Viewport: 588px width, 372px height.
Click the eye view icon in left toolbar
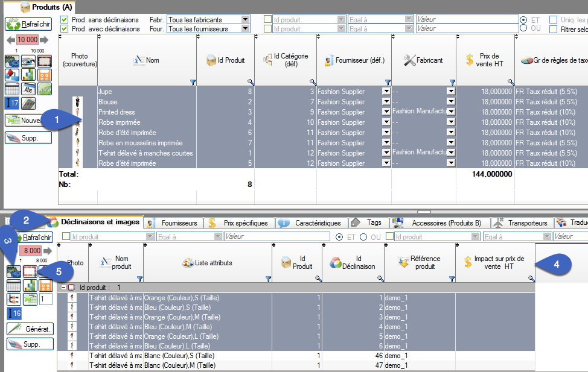pyautogui.click(x=28, y=61)
